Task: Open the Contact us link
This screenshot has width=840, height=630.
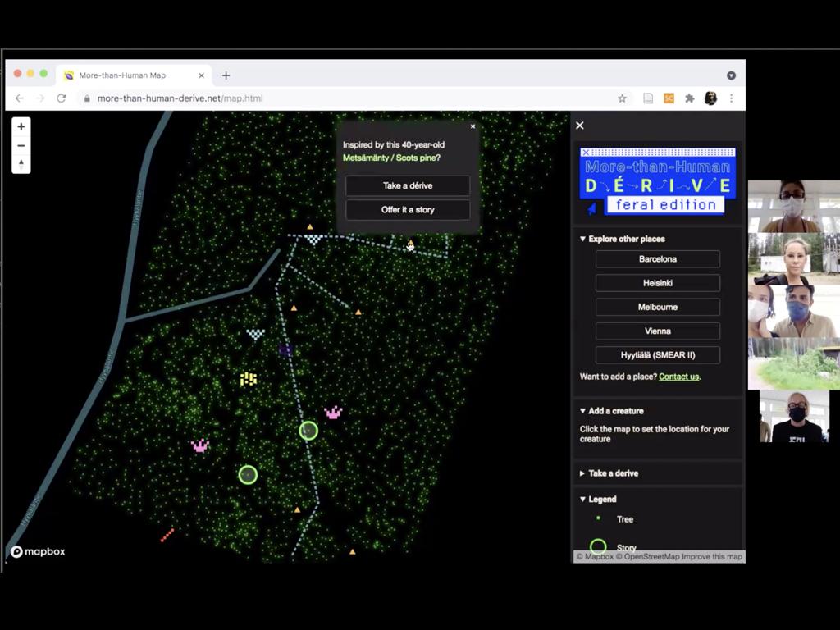Action: tap(678, 377)
